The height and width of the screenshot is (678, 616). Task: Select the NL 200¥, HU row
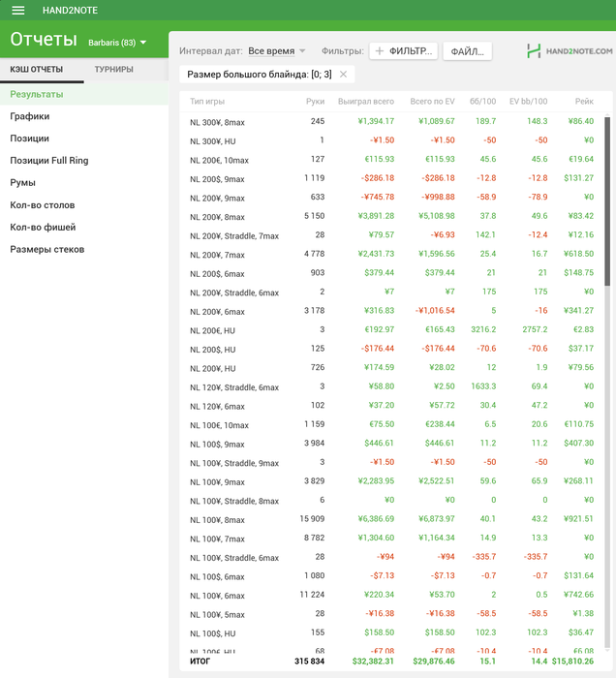point(391,368)
